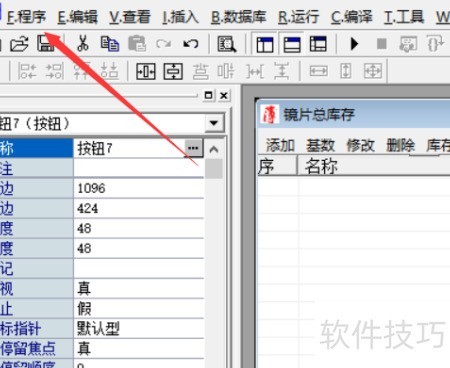Click the property list scroll-up arrow
The image size is (450, 368).
pyautogui.click(x=214, y=149)
